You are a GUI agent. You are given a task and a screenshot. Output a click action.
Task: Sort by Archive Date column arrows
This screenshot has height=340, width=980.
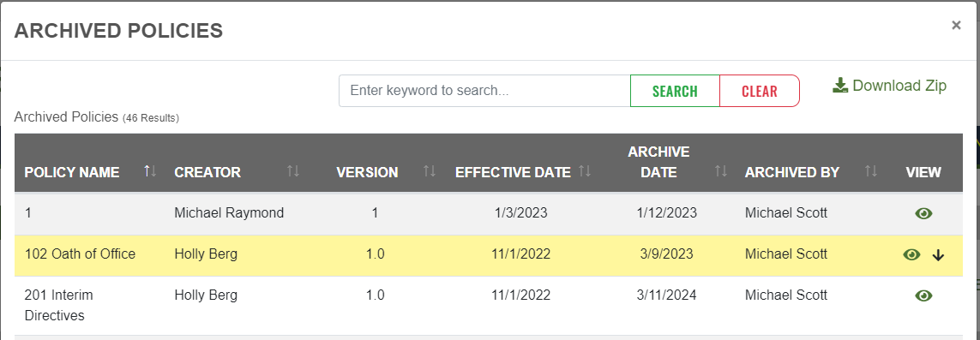(x=721, y=171)
